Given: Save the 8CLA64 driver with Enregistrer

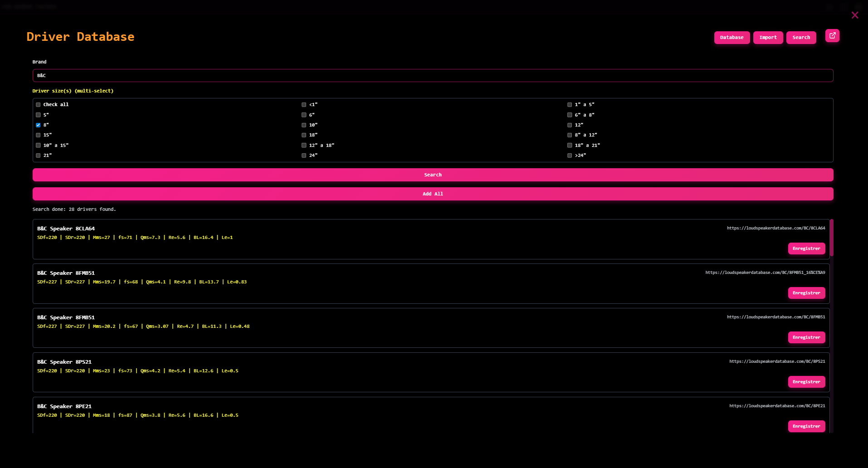Looking at the screenshot, I should pyautogui.click(x=806, y=249).
